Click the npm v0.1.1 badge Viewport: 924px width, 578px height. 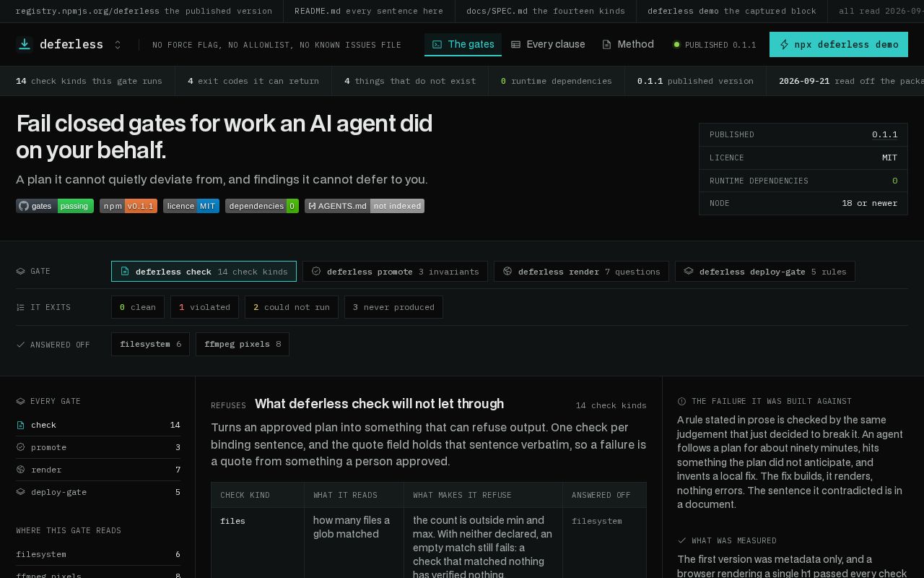128,206
